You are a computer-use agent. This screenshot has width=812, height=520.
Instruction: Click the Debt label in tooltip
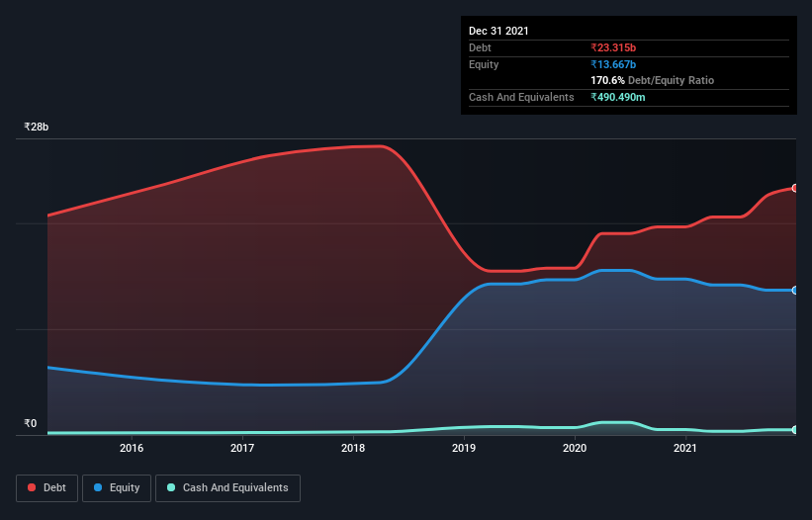480,47
